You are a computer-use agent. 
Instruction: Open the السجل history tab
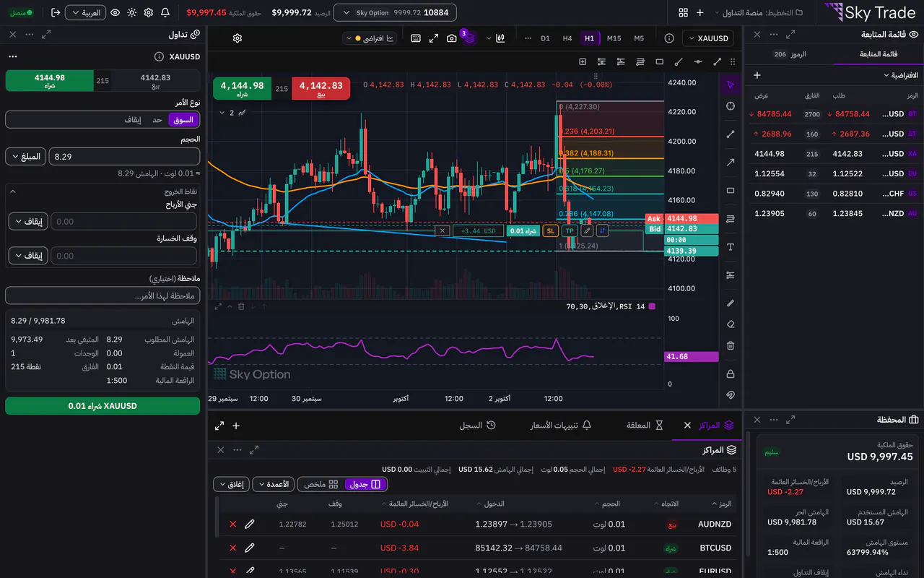[477, 426]
